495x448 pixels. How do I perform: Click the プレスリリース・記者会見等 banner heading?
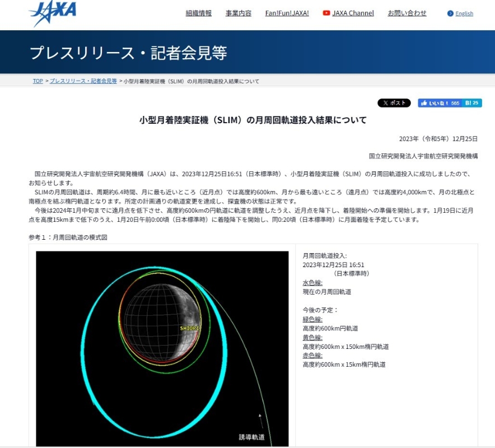128,53
